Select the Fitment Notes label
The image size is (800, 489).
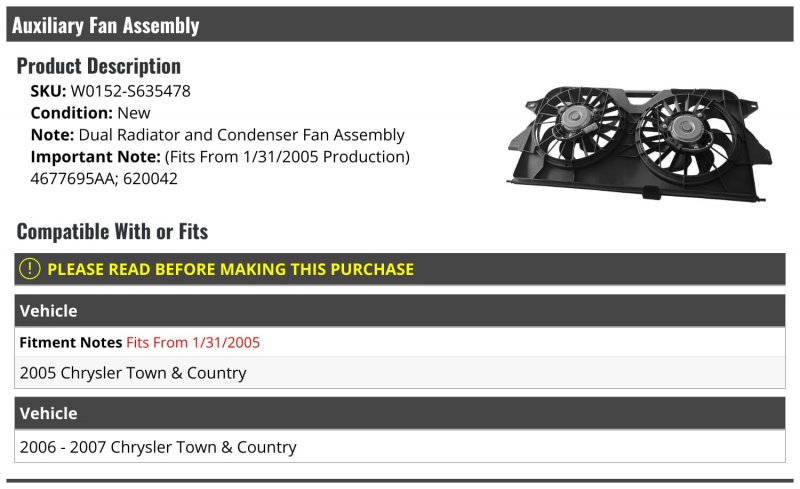tap(70, 343)
